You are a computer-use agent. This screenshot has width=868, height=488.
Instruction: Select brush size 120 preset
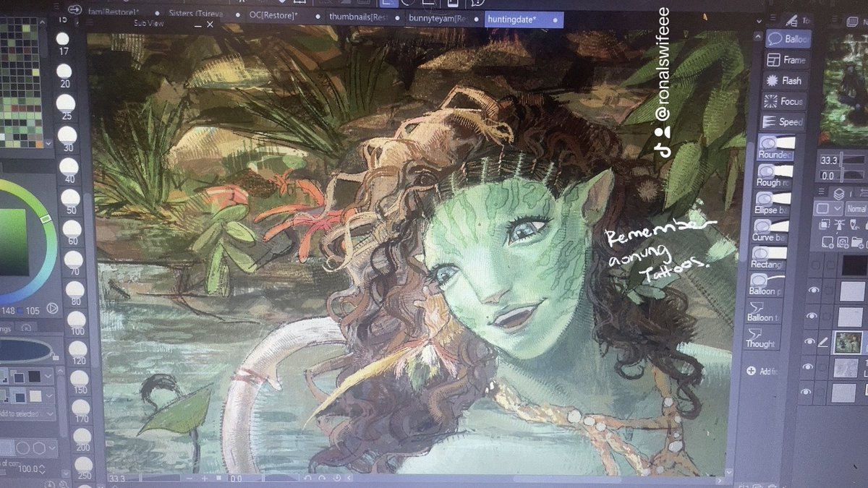(x=78, y=353)
